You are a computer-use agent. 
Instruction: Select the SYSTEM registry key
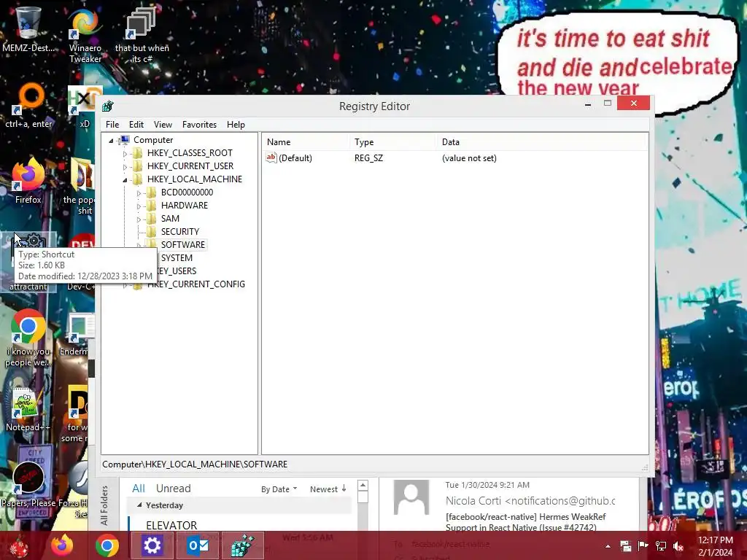177,258
